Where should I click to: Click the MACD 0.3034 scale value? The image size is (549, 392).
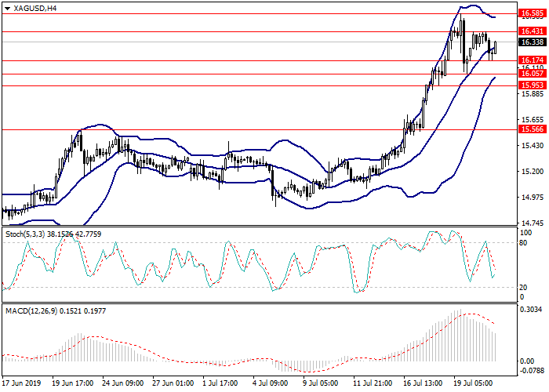pos(531,310)
